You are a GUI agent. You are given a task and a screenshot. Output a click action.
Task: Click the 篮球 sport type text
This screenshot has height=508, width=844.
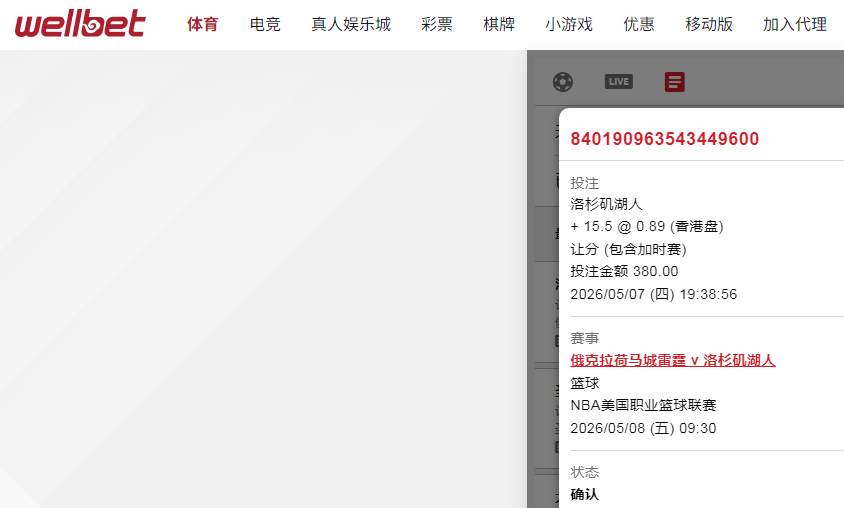(585, 383)
